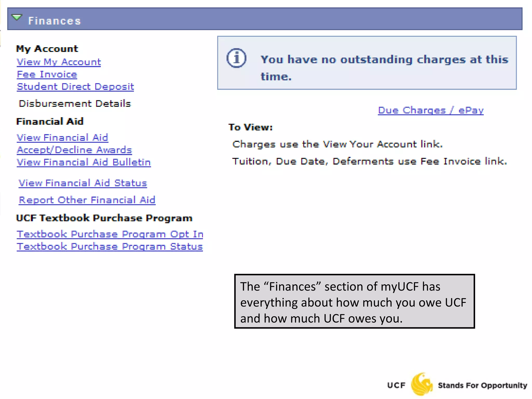Select the UCF Textbook Purchase Program heading

click(x=104, y=218)
